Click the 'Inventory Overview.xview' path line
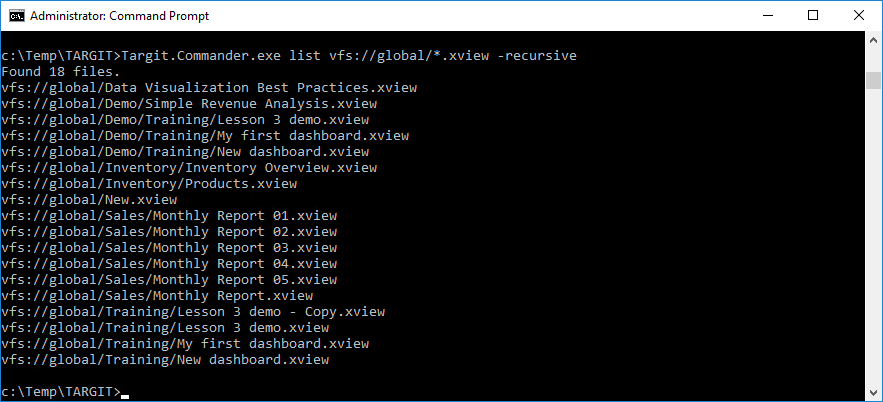 pos(189,168)
